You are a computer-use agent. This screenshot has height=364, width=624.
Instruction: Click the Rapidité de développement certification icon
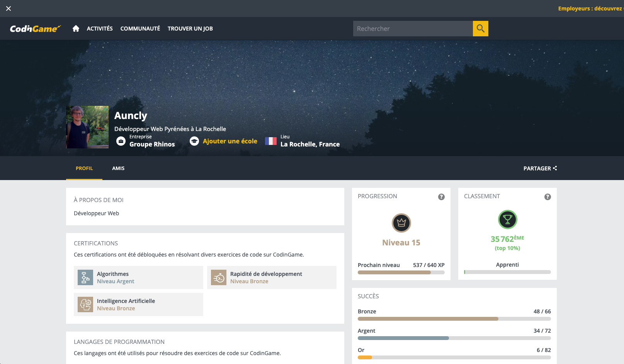tap(218, 277)
